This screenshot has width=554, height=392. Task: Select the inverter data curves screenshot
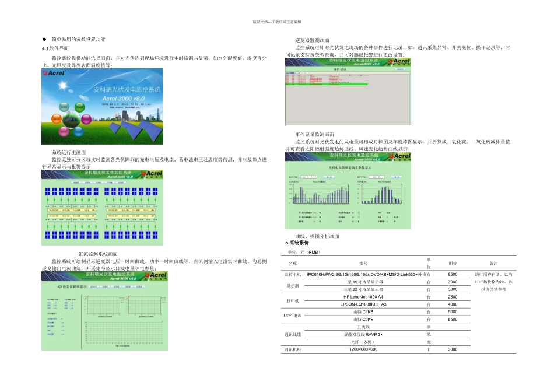pos(104,311)
